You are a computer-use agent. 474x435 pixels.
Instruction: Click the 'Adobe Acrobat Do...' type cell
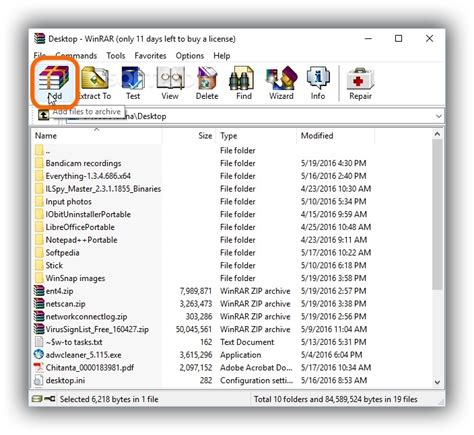(x=256, y=367)
